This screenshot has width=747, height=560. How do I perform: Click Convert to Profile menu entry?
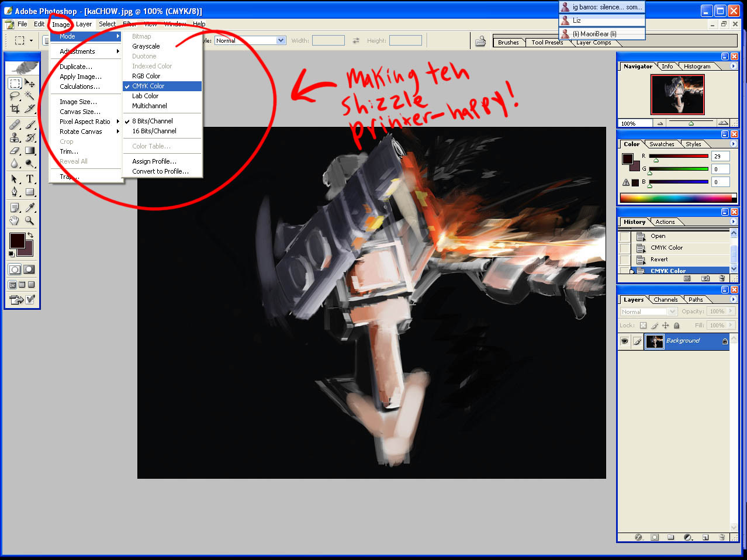160,171
